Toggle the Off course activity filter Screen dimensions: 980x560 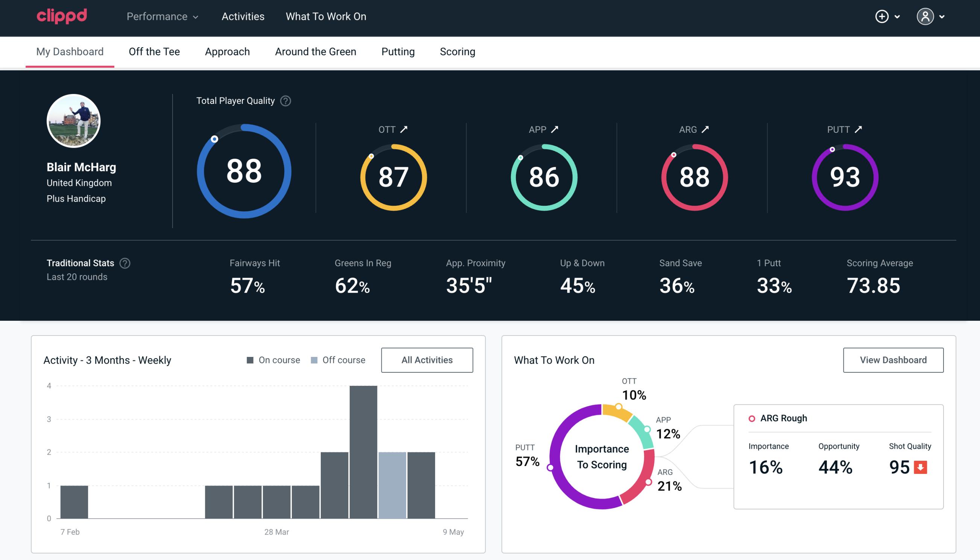[338, 360]
